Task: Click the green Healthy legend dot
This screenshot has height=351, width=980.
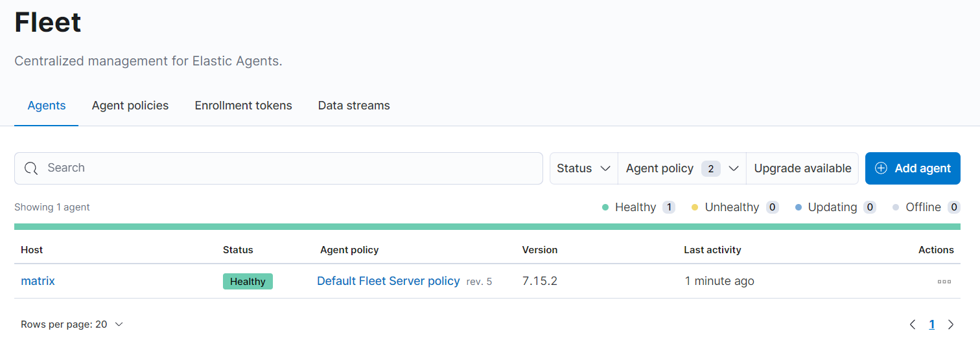Action: [x=605, y=207]
